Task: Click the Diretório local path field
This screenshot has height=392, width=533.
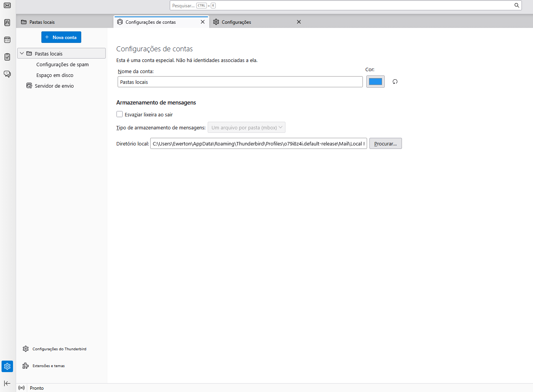Action: tap(259, 144)
